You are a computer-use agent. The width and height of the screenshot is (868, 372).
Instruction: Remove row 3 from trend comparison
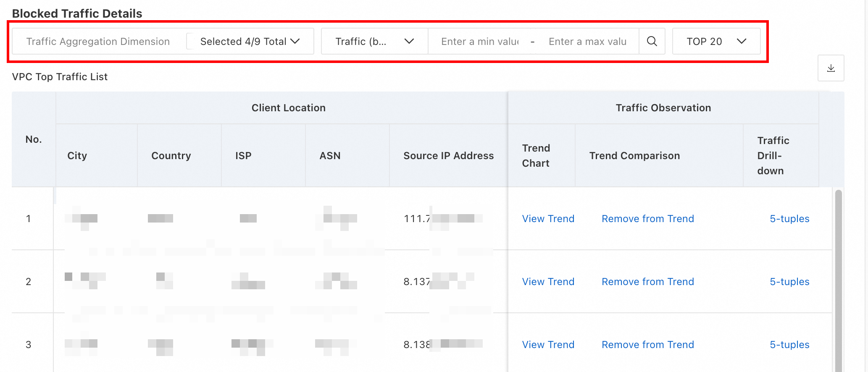[647, 345]
